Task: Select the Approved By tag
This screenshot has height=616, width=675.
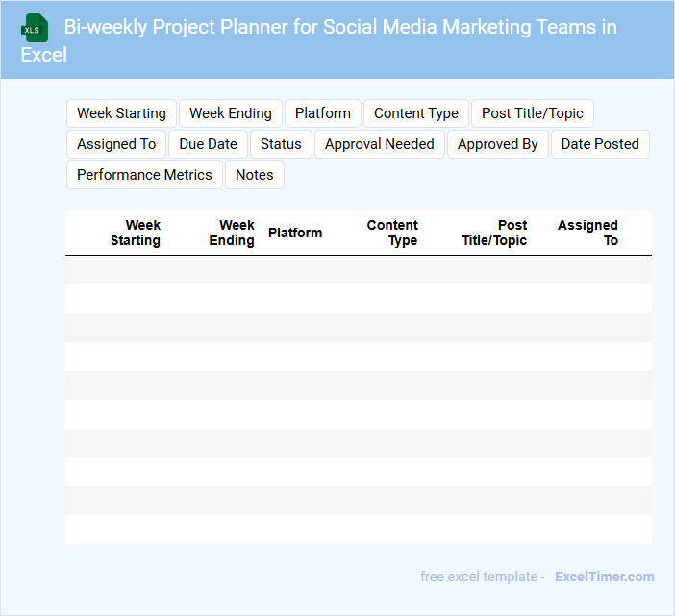Action: [498, 144]
